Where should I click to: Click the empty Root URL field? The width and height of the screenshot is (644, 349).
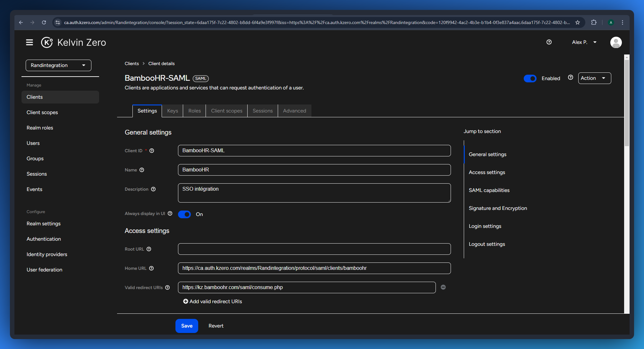click(314, 249)
